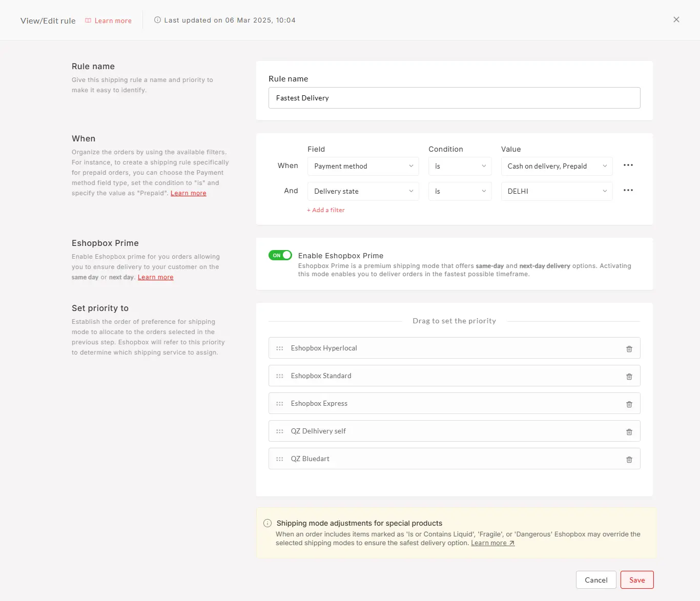
Task: Open the Payment method field dropdown
Action: (x=363, y=166)
